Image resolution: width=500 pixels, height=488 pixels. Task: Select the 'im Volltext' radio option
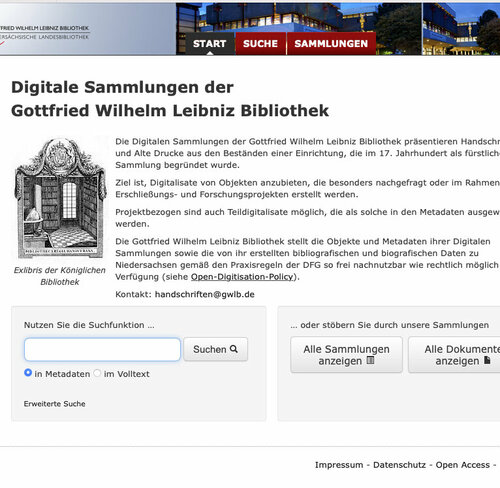tap(97, 373)
